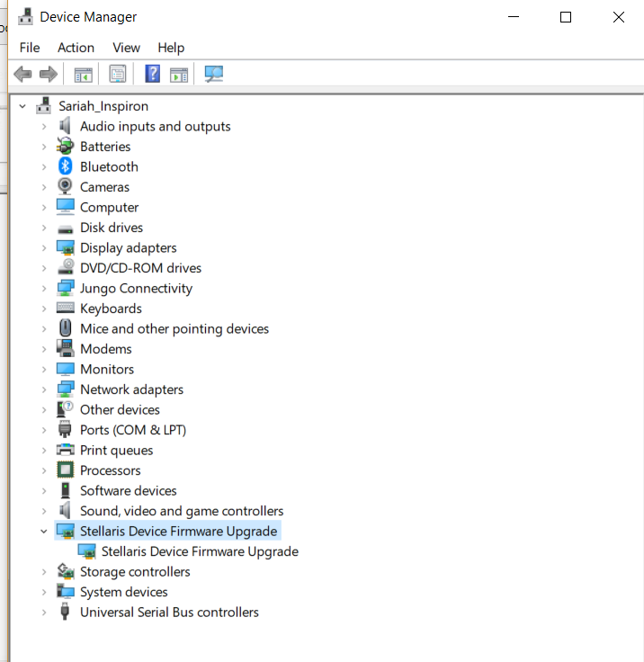Screen dimensions: 644x662
Task: Click the Audio inputs speaker icon
Action: pos(65,126)
